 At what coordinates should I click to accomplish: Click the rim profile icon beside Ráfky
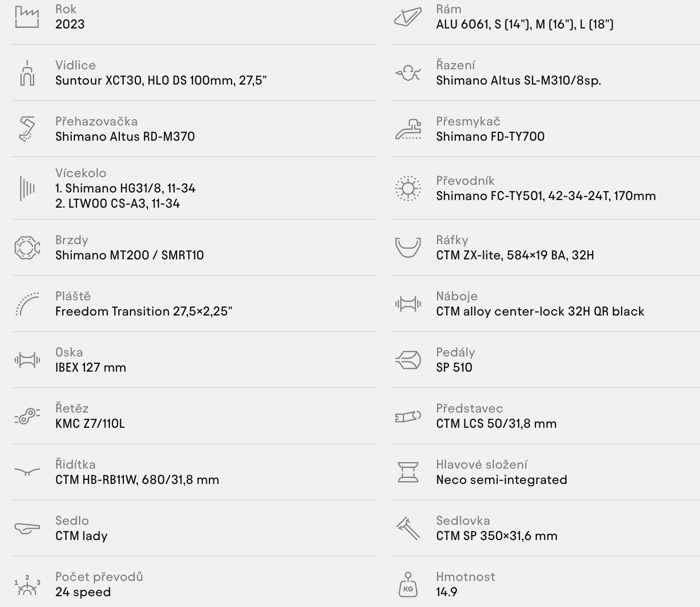coord(408,247)
